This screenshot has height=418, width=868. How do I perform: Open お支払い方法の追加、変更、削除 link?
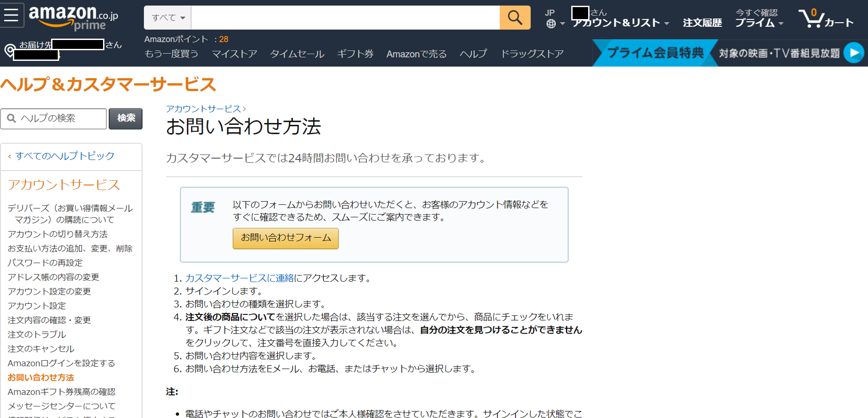click(70, 248)
